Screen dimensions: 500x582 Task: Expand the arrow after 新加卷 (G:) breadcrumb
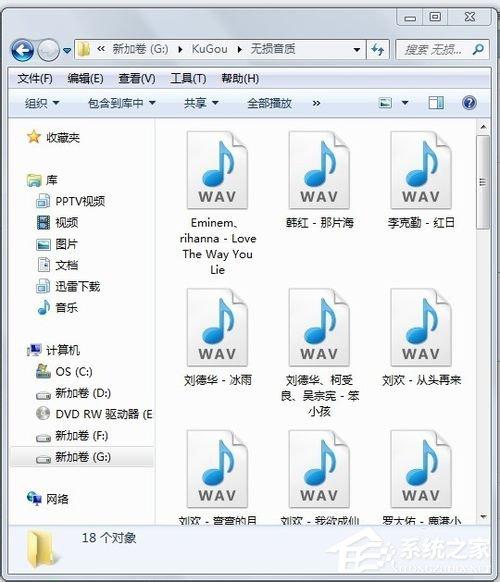coord(180,49)
